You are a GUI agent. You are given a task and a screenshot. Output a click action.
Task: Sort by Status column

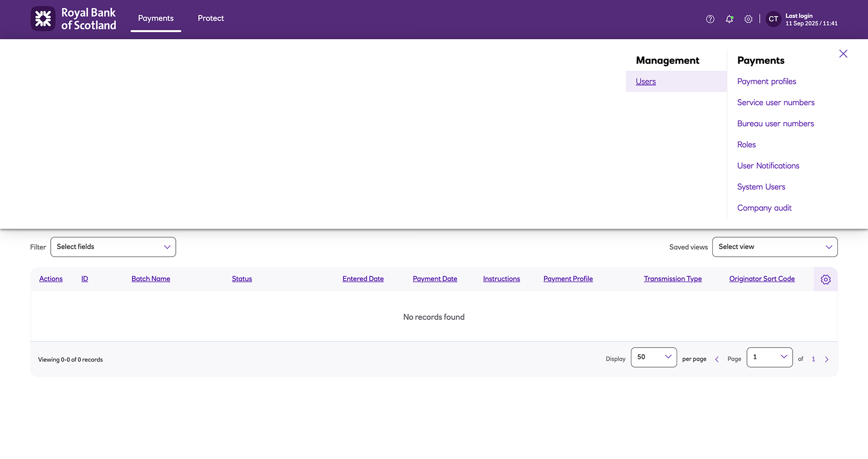click(x=242, y=279)
